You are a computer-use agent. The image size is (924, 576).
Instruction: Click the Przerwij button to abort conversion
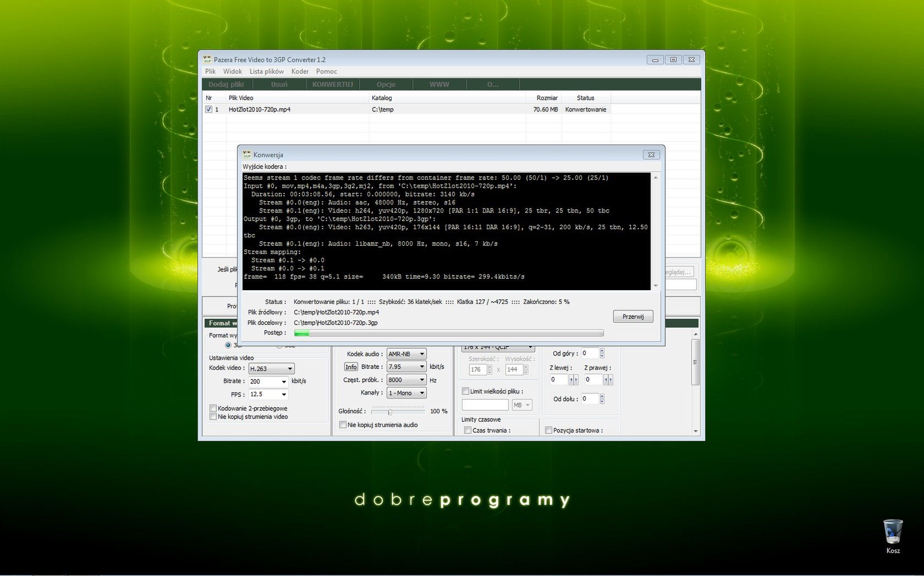click(633, 317)
